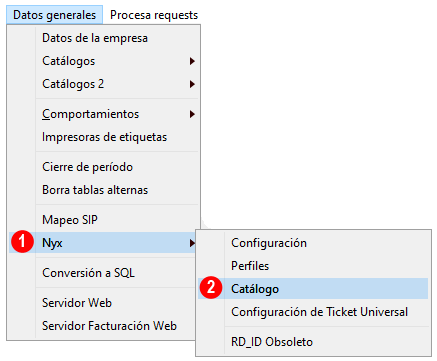Click the red number 1 marker
437x361 pixels.
[22, 241]
